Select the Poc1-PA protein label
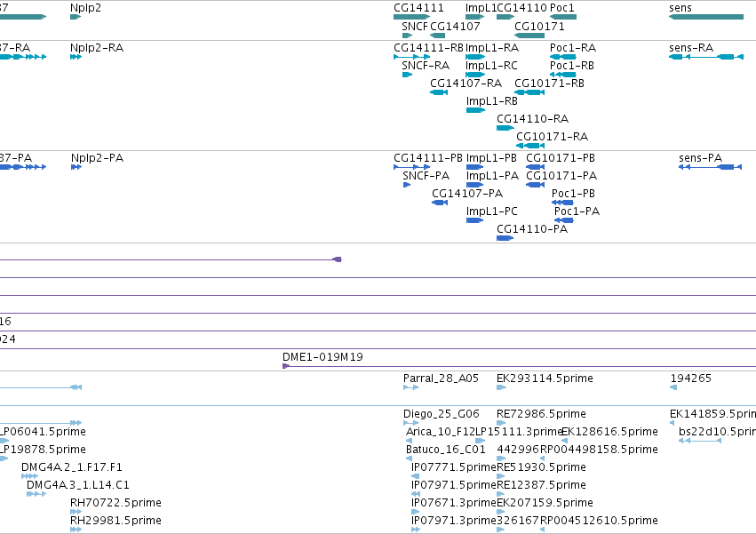This screenshot has height=534, width=756. [x=577, y=211]
